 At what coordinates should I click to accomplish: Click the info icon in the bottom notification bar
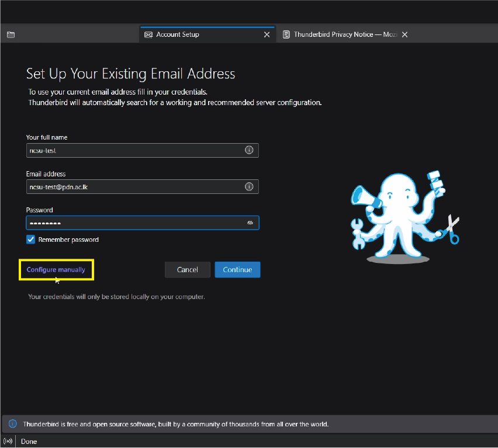point(13,424)
